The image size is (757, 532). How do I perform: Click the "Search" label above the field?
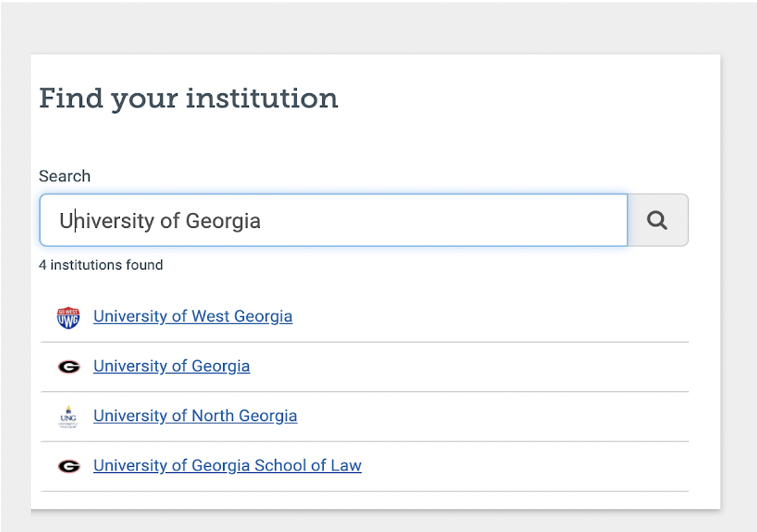65,176
